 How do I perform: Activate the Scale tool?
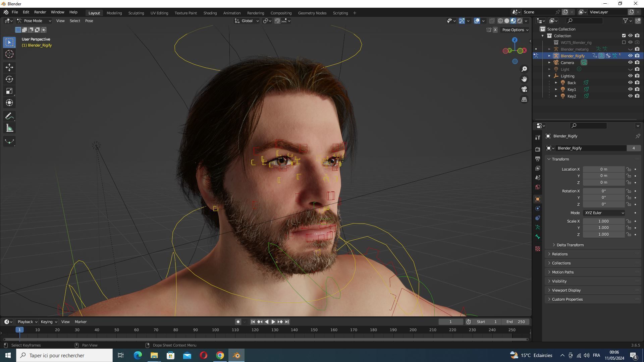[x=9, y=91]
